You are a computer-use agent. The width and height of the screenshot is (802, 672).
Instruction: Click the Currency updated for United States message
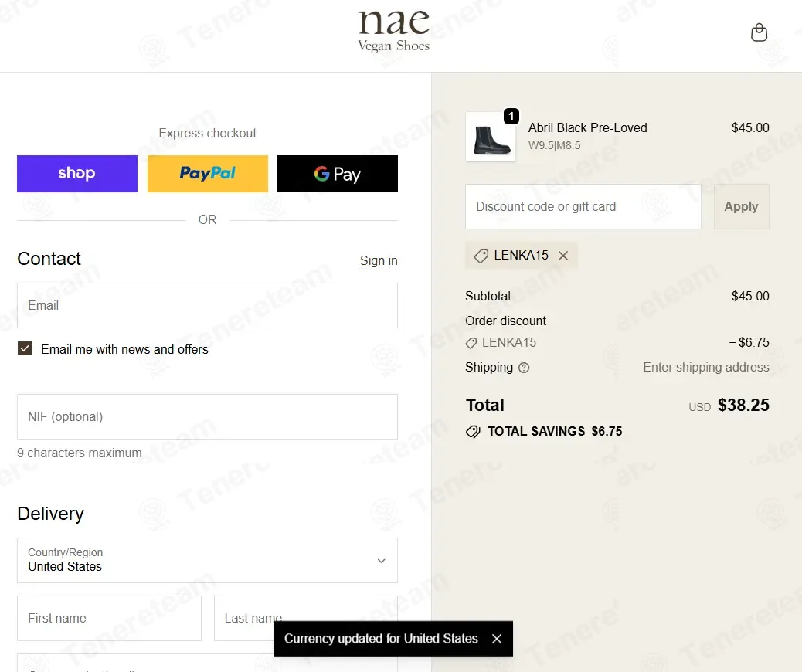click(381, 638)
